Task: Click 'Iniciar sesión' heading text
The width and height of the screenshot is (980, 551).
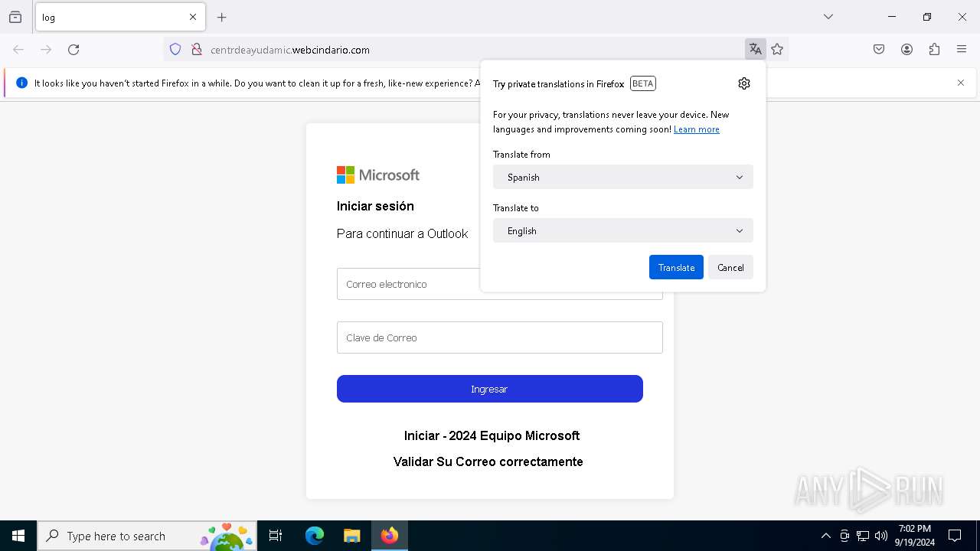Action: click(375, 206)
